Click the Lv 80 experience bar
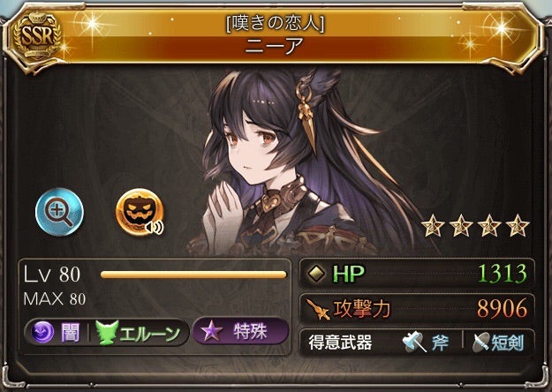 (193, 275)
